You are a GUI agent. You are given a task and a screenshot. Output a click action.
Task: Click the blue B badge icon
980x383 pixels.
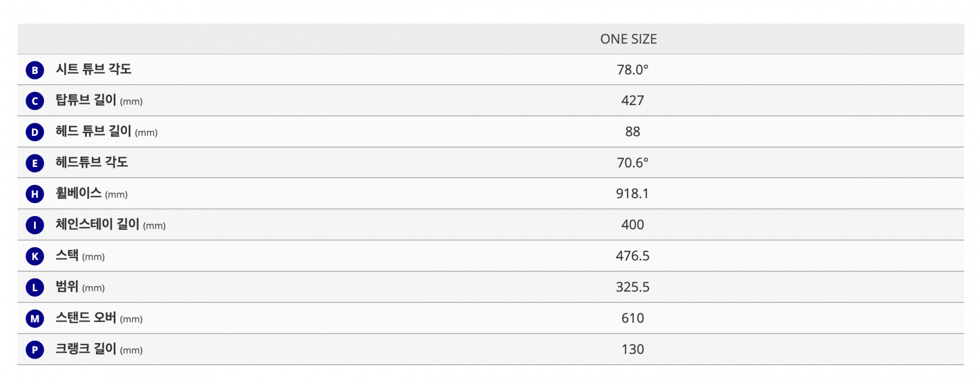click(35, 70)
